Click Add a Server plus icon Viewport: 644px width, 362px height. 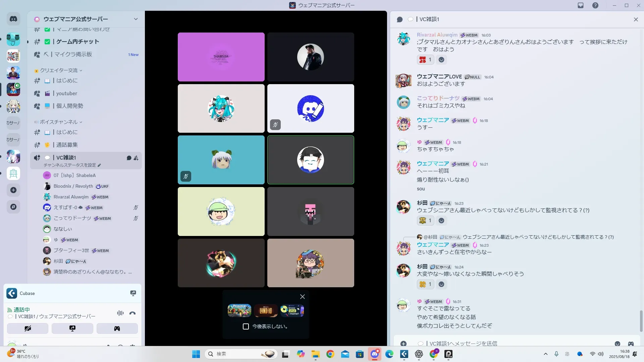[13, 190]
